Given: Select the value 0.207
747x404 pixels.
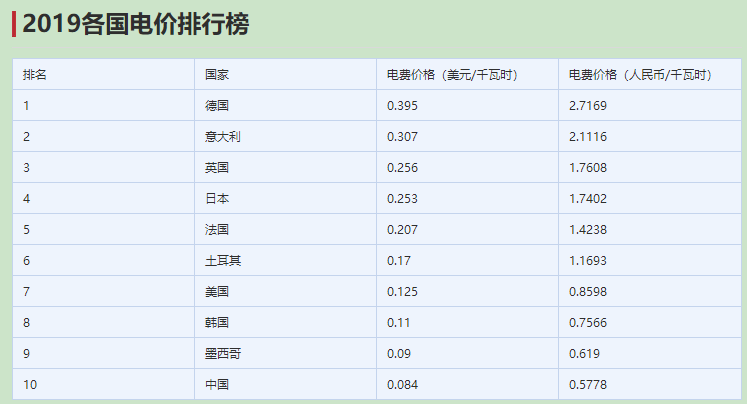Looking at the screenshot, I should coord(402,230).
